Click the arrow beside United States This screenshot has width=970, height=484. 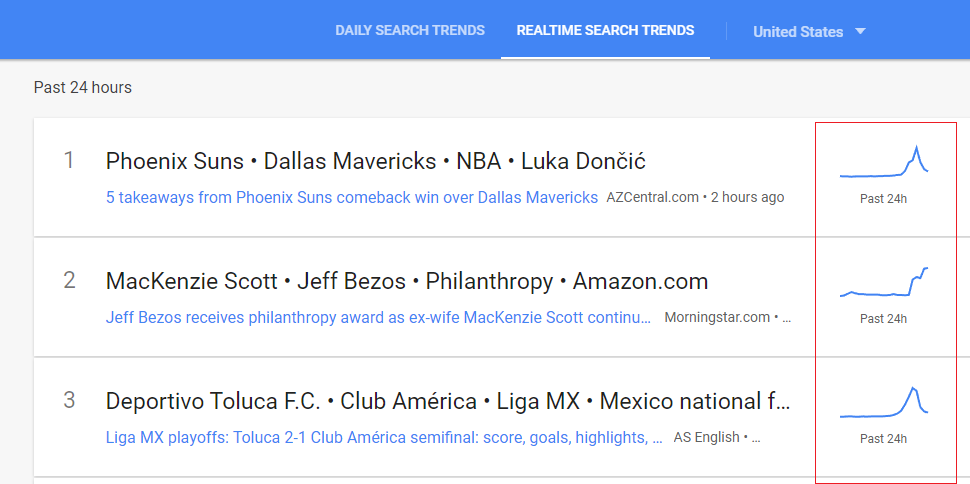click(x=860, y=31)
